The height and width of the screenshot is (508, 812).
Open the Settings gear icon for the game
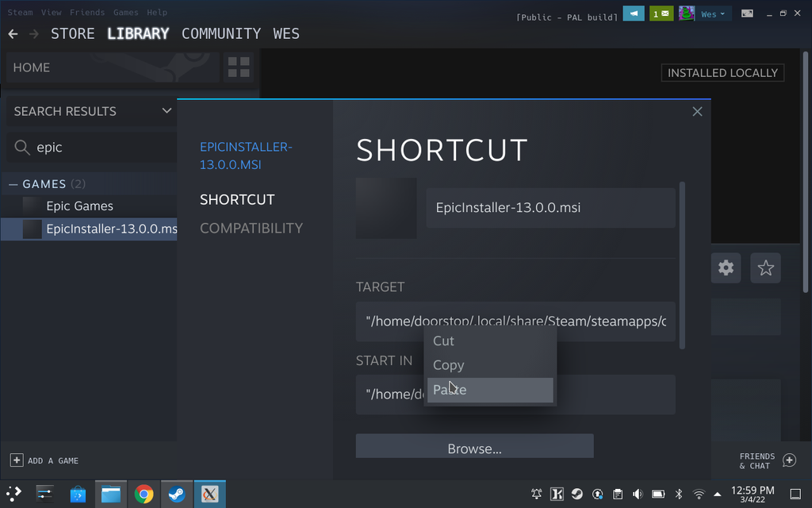pos(726,268)
